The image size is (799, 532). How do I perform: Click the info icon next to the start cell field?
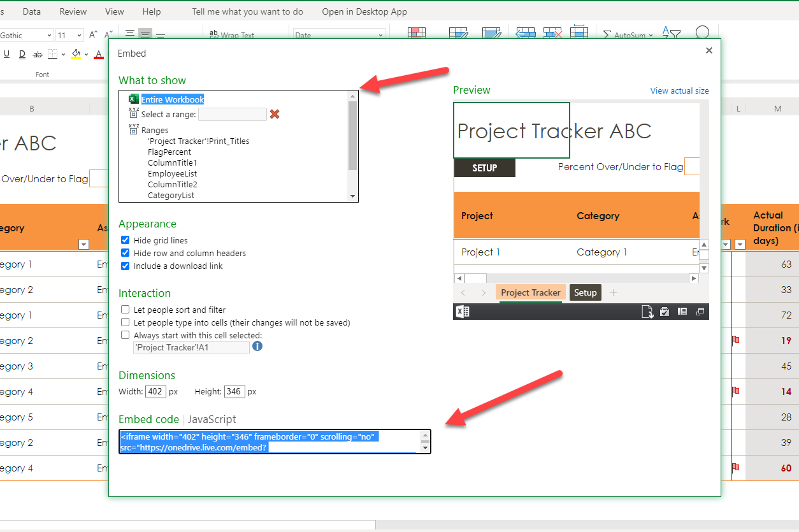(x=257, y=347)
